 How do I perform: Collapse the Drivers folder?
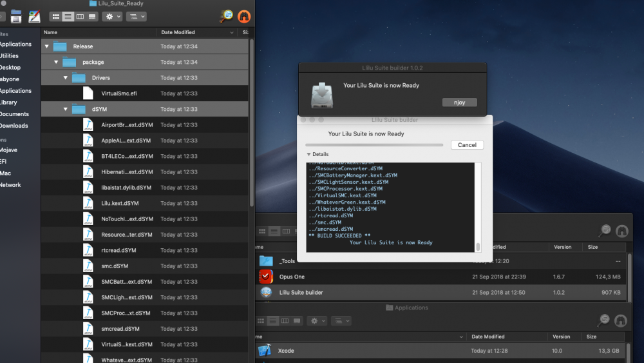[x=65, y=78]
